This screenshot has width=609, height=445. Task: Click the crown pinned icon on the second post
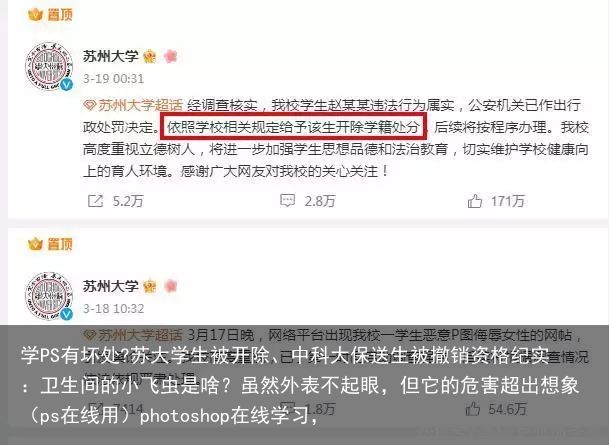click(x=35, y=244)
